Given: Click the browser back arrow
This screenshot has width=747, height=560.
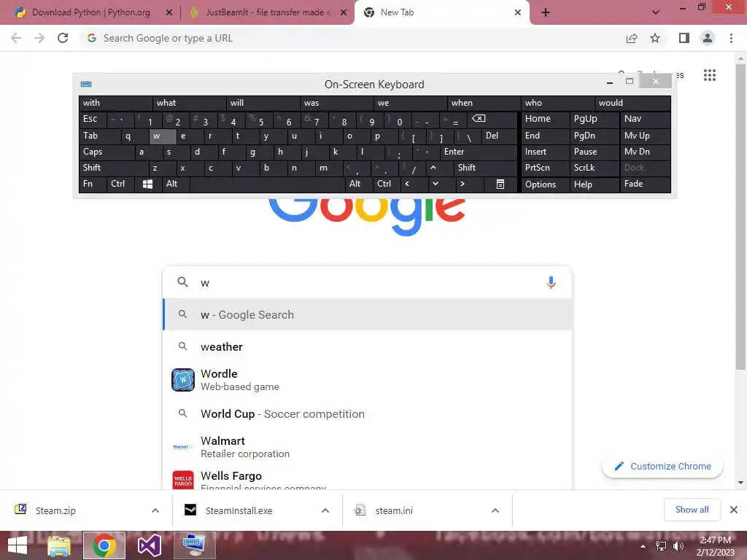Looking at the screenshot, I should (16, 38).
